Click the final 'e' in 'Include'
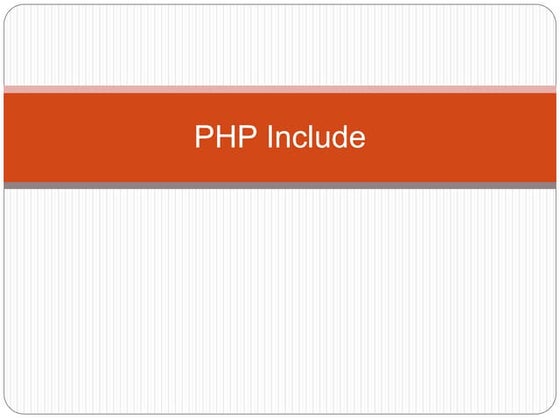The image size is (560, 420). (x=358, y=139)
